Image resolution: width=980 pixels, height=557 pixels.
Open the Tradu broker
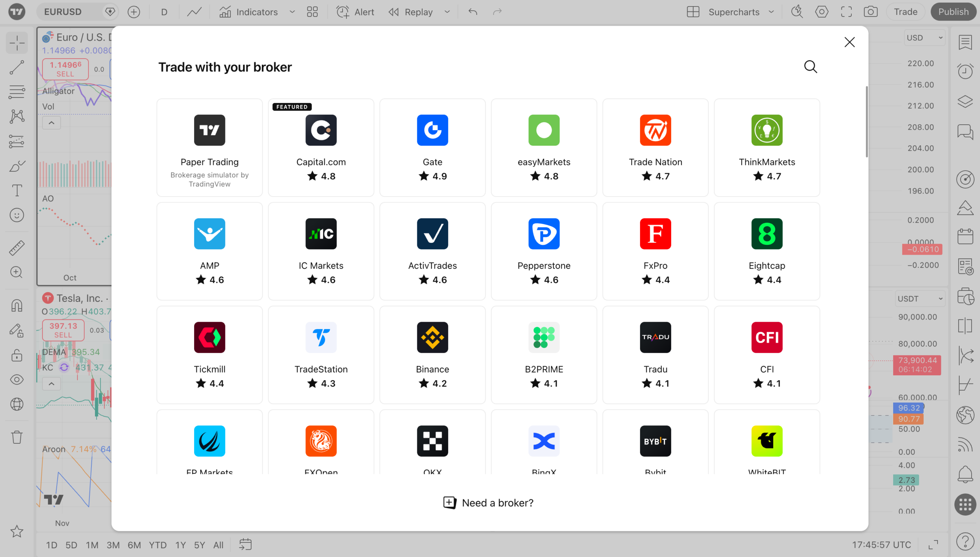point(655,355)
